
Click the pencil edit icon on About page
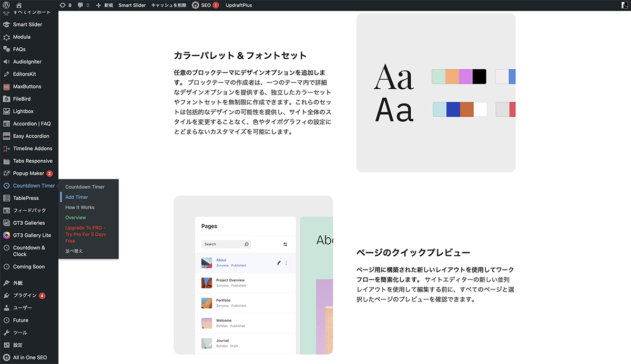click(x=279, y=263)
